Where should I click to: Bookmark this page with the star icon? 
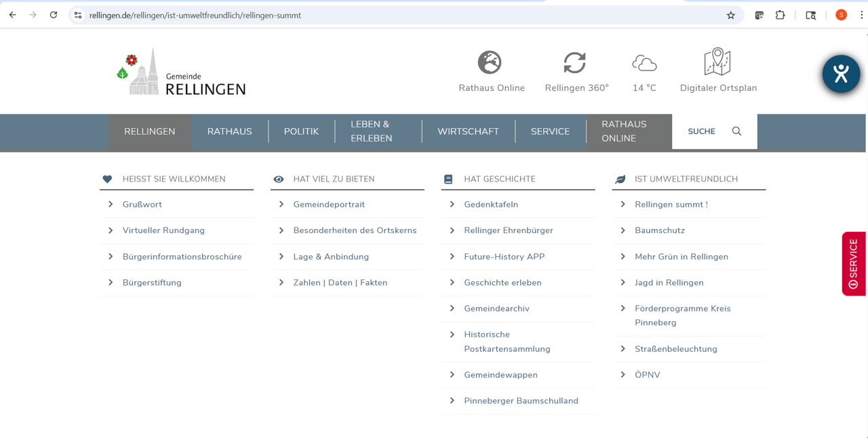[x=731, y=15]
